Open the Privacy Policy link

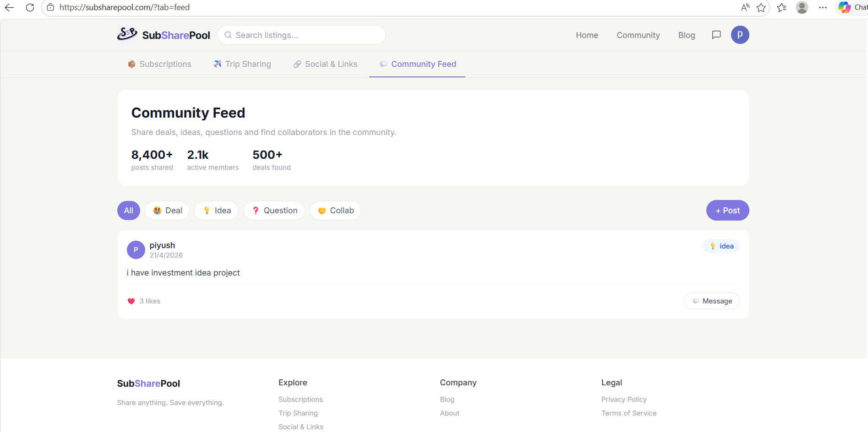[x=624, y=400]
